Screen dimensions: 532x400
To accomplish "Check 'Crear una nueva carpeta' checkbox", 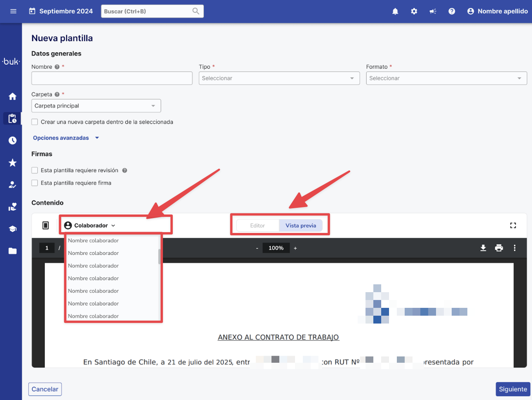I will [x=35, y=122].
